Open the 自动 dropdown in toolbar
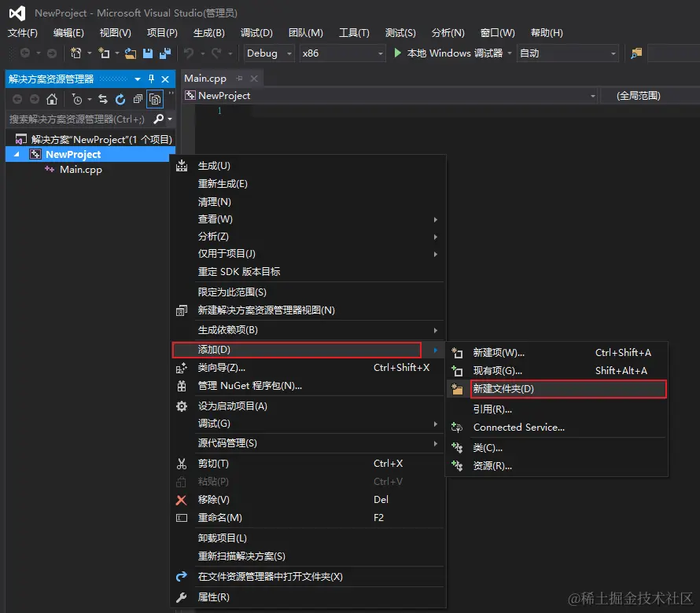This screenshot has width=700, height=613. point(568,53)
